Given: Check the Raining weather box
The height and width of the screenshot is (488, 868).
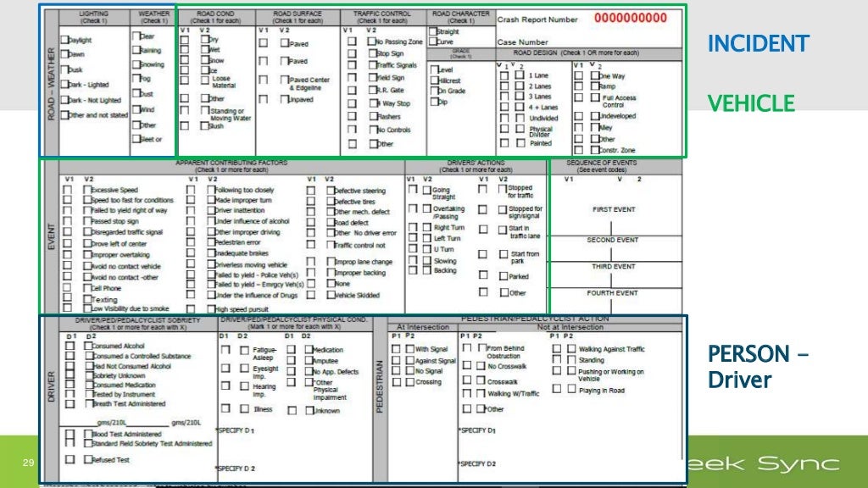Looking at the screenshot, I should (136, 50).
